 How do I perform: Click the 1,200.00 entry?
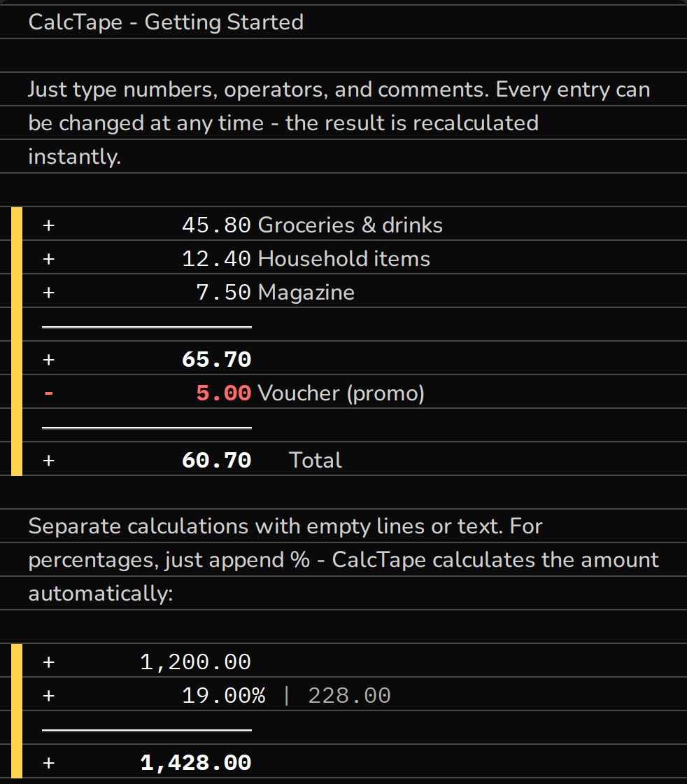pyautogui.click(x=195, y=662)
